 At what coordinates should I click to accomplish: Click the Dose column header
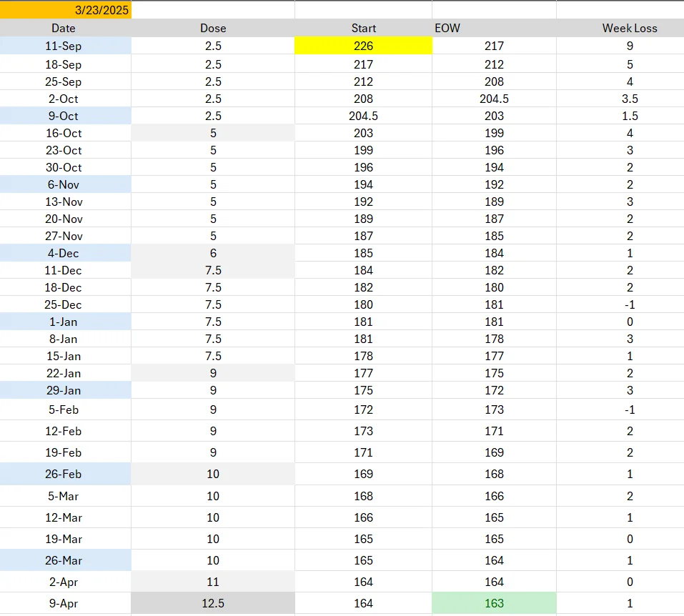[213, 28]
